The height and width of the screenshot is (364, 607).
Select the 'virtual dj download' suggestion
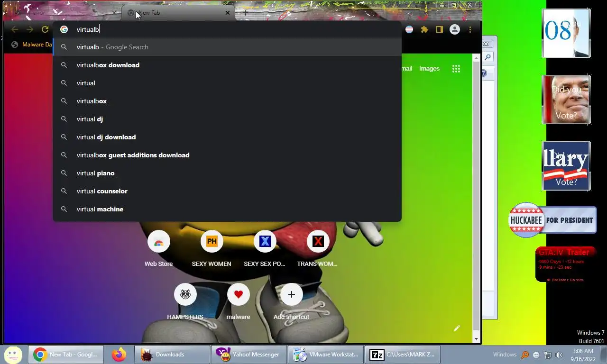tap(227, 137)
